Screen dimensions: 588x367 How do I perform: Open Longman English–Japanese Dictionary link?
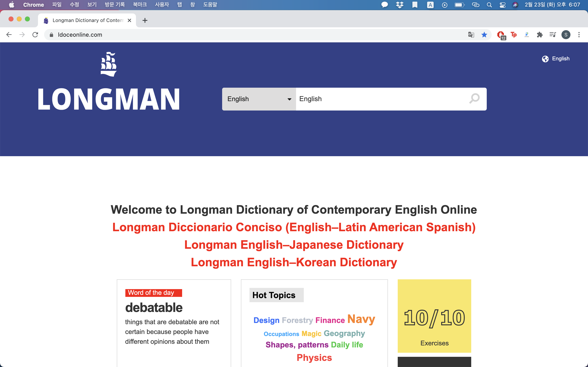[x=294, y=245]
